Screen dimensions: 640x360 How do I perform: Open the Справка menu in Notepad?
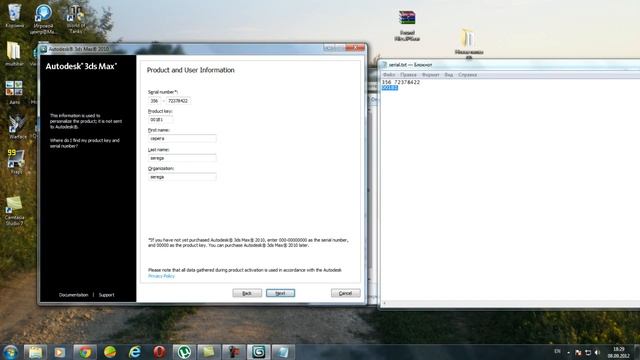tap(467, 75)
